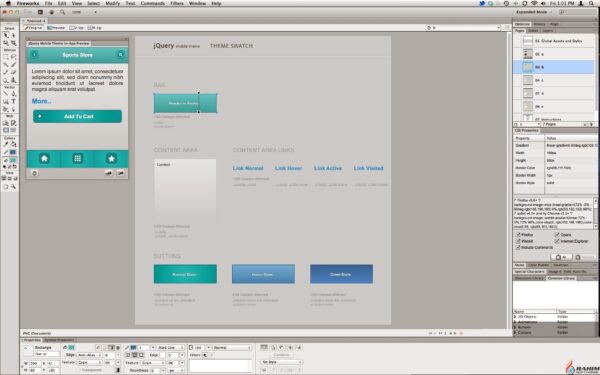Select the Pen tool
The width and height of the screenshot is (600, 375).
click(x=13, y=94)
